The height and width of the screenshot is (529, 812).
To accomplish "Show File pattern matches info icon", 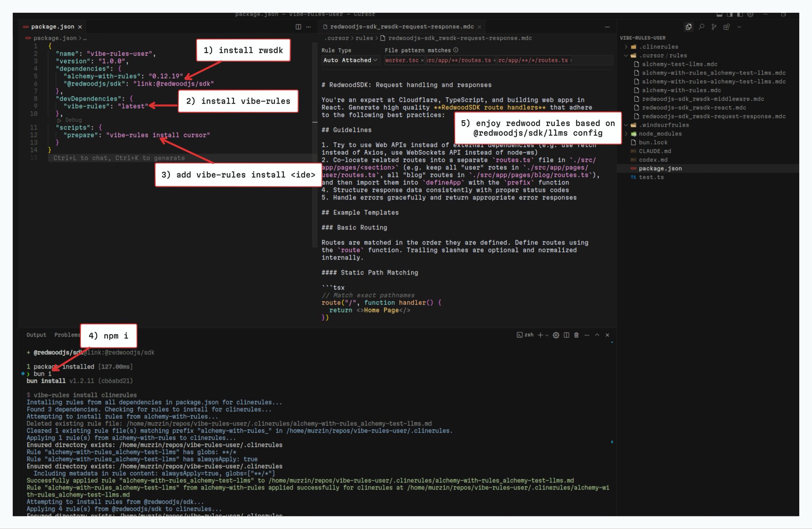I will [x=456, y=50].
